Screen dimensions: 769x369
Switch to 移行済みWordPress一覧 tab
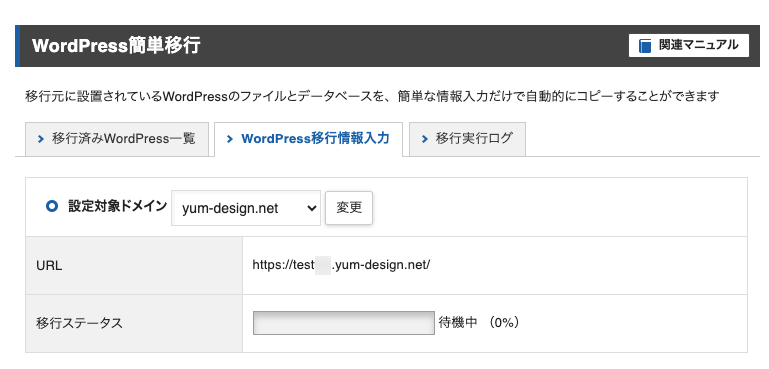pos(117,139)
